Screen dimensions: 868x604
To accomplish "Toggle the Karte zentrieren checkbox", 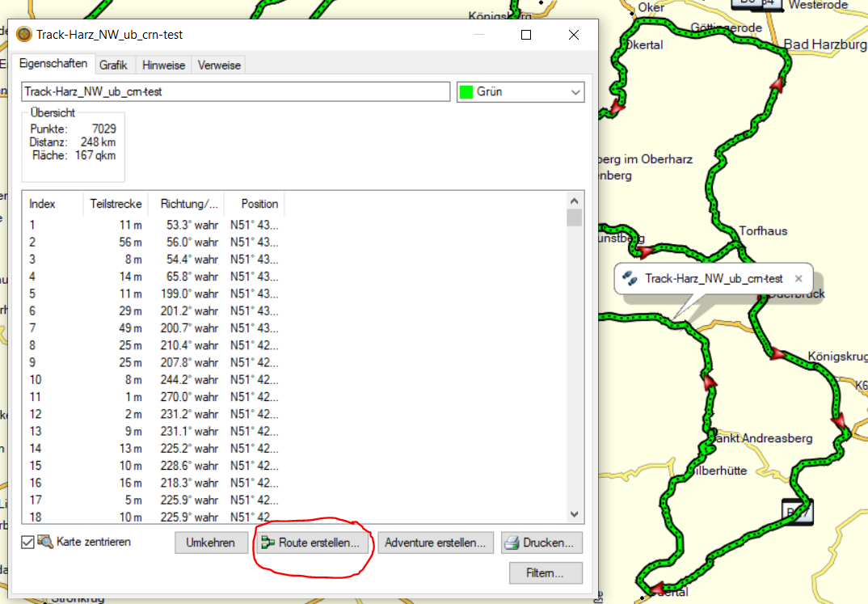I will [27, 542].
